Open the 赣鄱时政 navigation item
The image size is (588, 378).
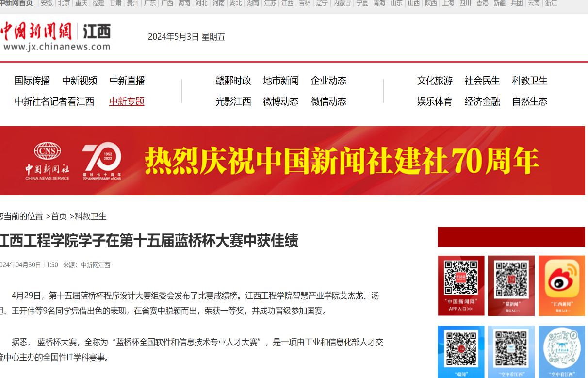233,81
